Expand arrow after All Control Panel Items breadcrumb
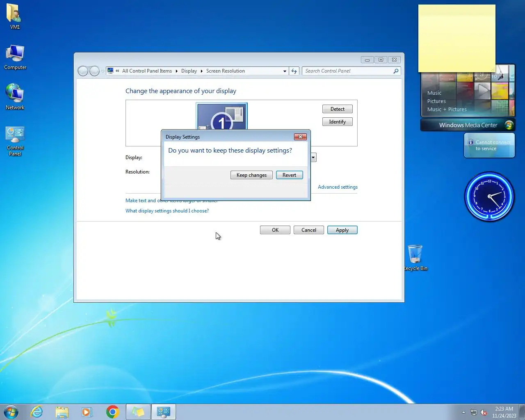 (x=177, y=71)
